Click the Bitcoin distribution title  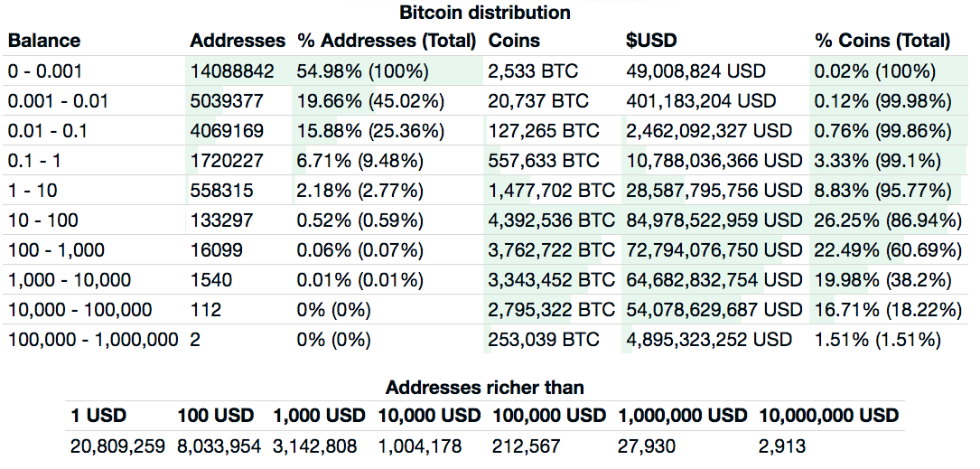[484, 13]
